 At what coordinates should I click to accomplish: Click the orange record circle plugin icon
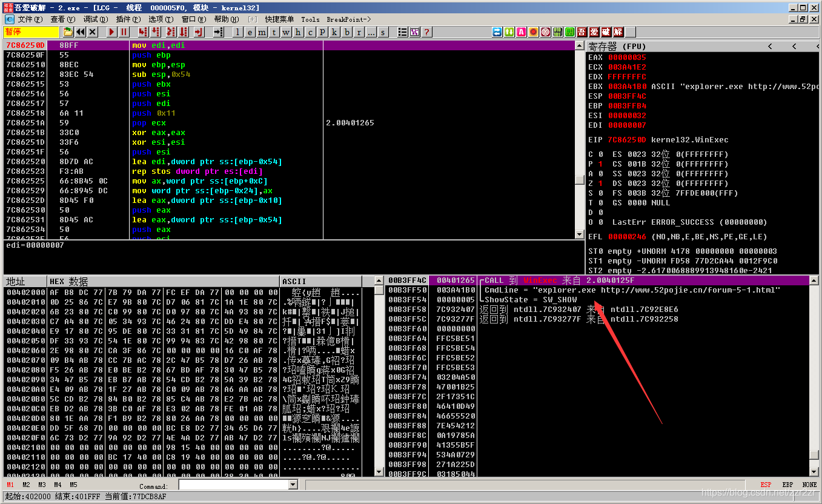[534, 32]
